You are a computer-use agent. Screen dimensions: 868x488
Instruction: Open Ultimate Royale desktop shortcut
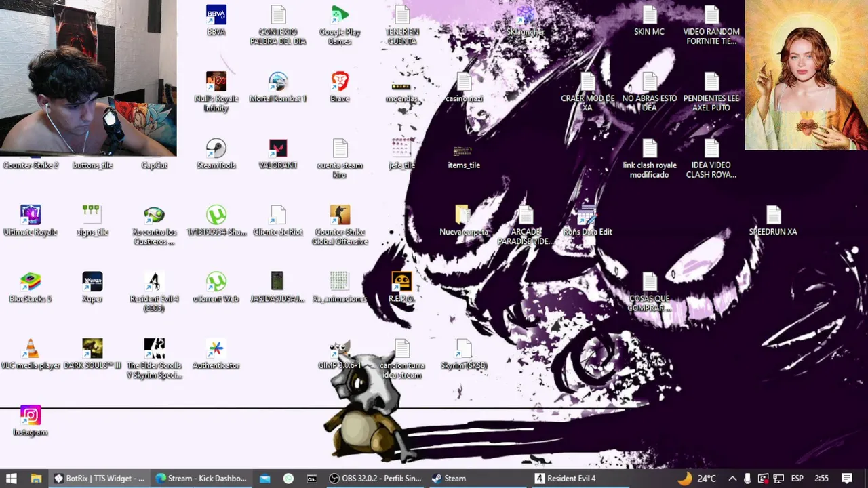point(31,220)
